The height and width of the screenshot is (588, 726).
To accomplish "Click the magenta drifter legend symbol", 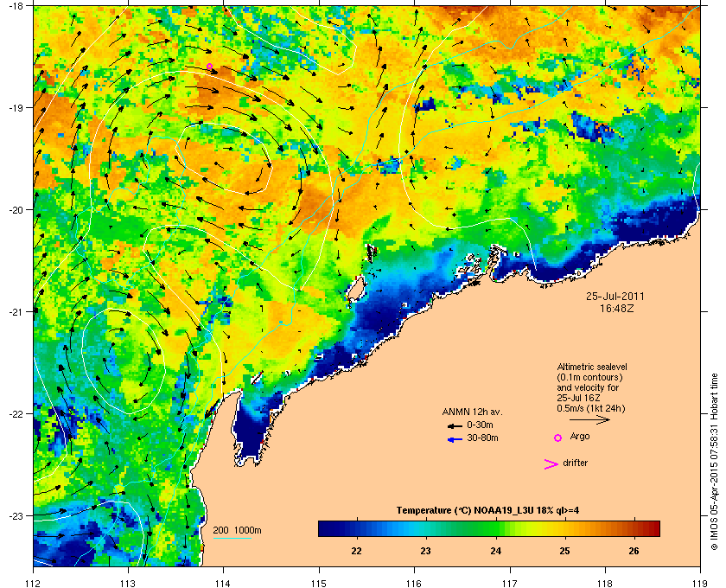I will [x=551, y=464].
